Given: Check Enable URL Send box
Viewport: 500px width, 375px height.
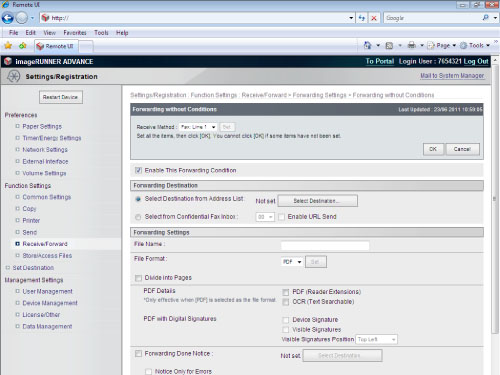Looking at the screenshot, I should tap(281, 217).
